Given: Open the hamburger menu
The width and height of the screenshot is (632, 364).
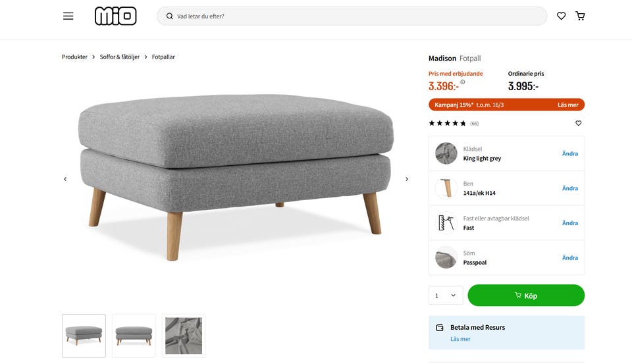Looking at the screenshot, I should tap(68, 16).
